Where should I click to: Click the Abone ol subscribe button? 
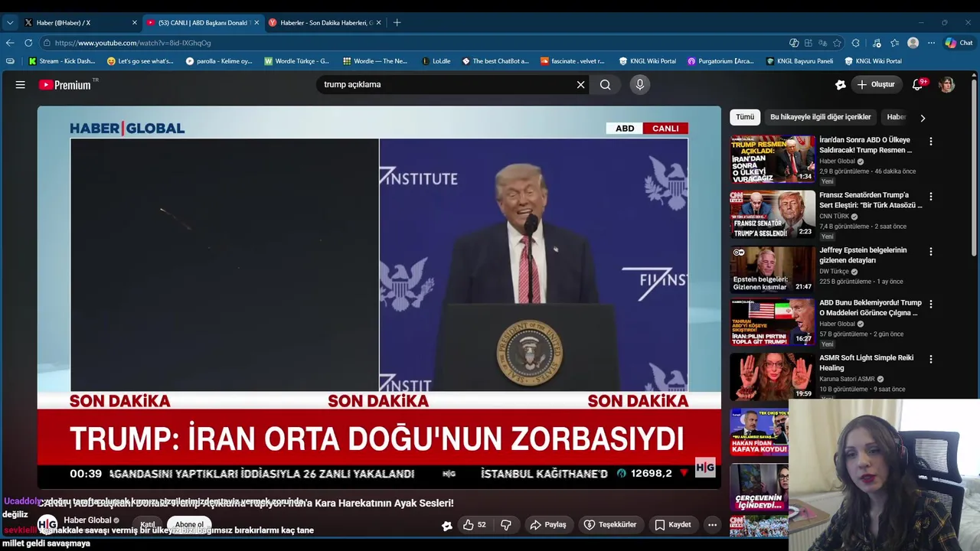pyautogui.click(x=189, y=525)
